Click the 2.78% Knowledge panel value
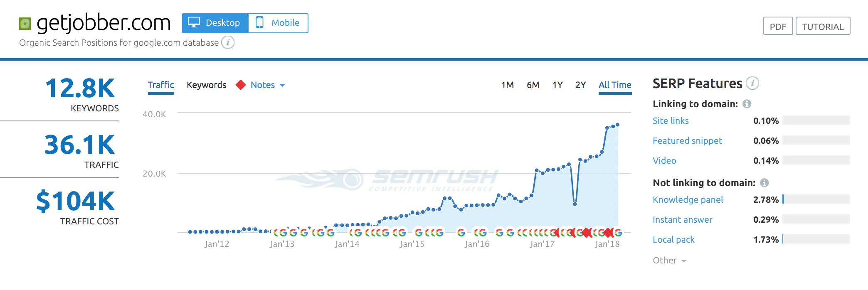Image resolution: width=868 pixels, height=290 pixels. [x=766, y=199]
